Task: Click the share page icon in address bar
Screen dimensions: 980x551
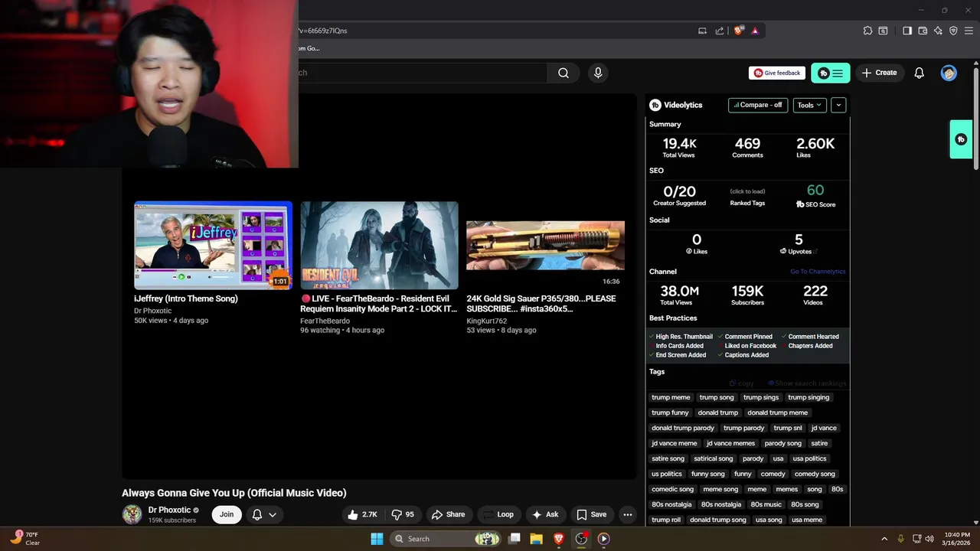Action: click(x=720, y=31)
